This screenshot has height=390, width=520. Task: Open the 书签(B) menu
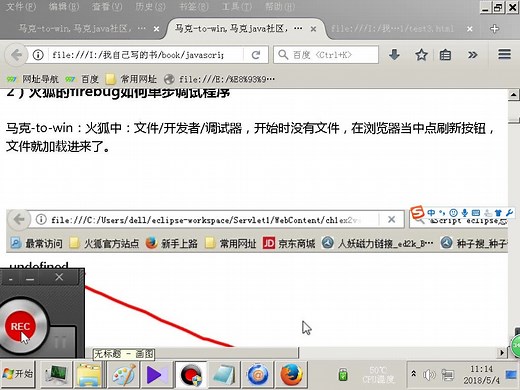point(193,7)
